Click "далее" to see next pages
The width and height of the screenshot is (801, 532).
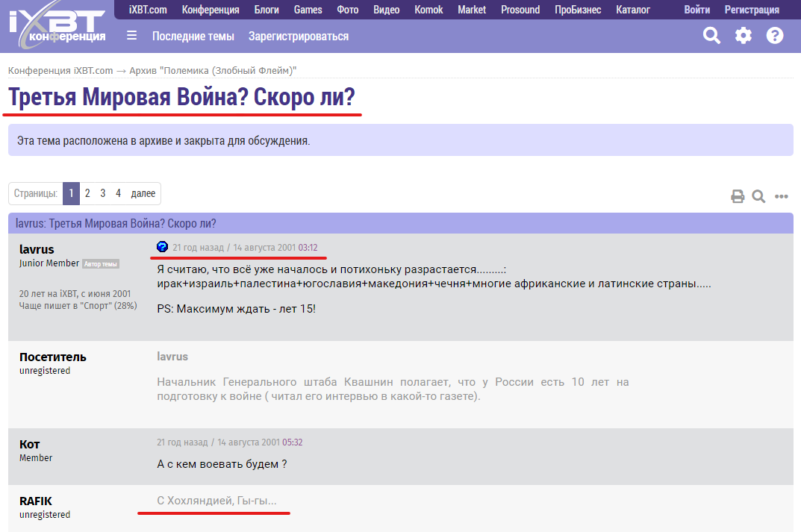tap(143, 193)
